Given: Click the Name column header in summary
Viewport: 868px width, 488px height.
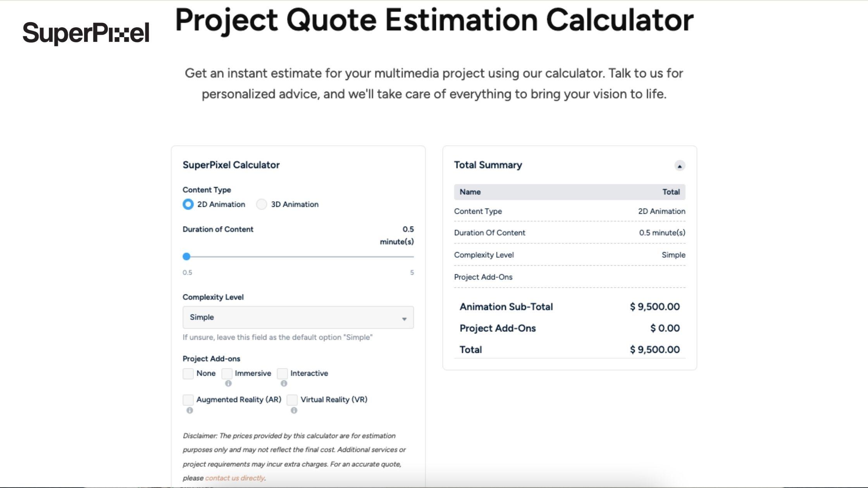Looking at the screenshot, I should (x=470, y=192).
